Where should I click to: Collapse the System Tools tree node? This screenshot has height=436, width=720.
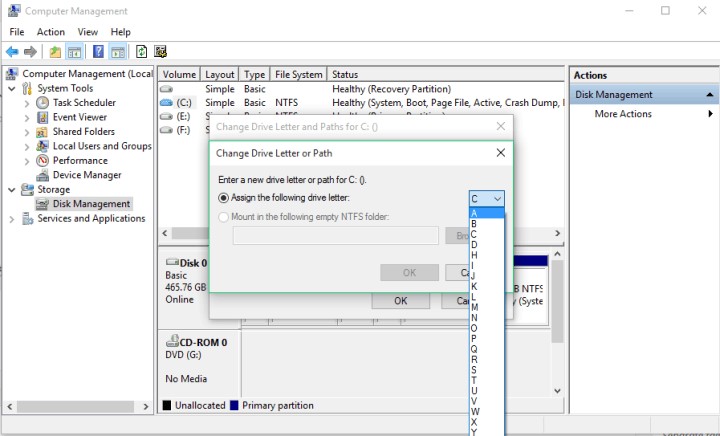(12, 88)
